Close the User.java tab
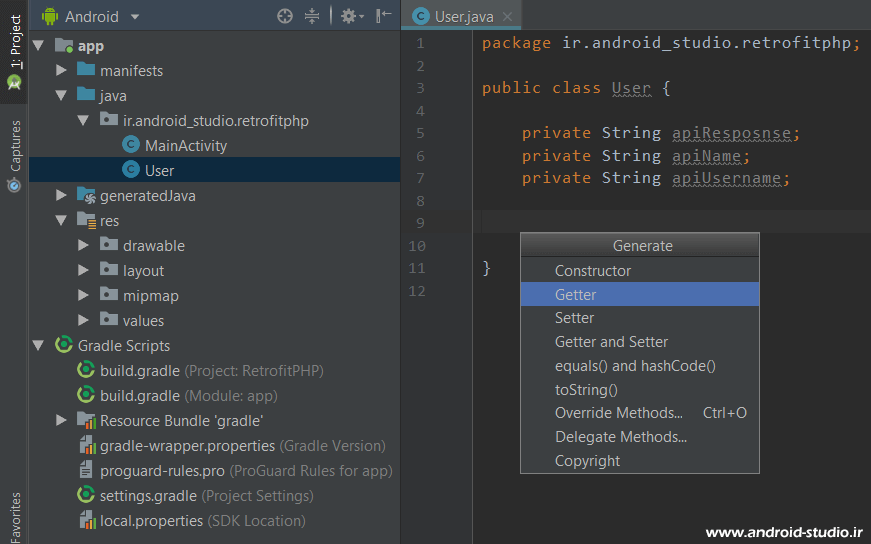The width and height of the screenshot is (871, 544). tap(507, 17)
